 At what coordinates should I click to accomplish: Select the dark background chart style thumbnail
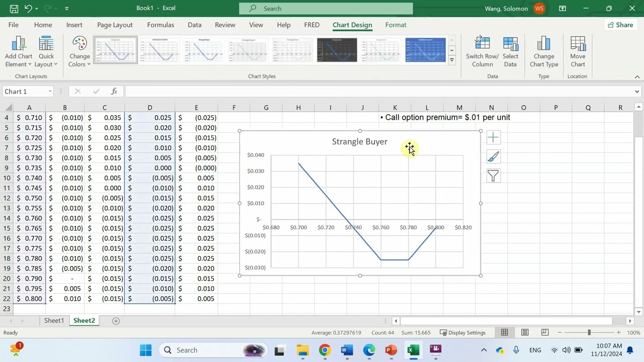click(337, 50)
